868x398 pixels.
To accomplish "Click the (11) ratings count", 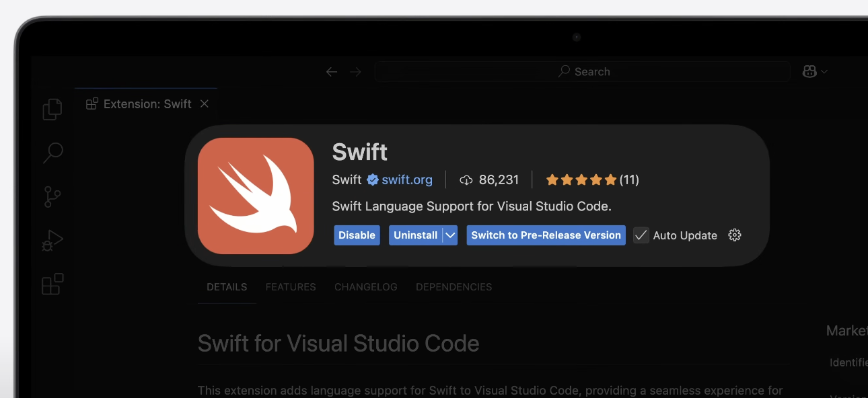I will click(629, 180).
